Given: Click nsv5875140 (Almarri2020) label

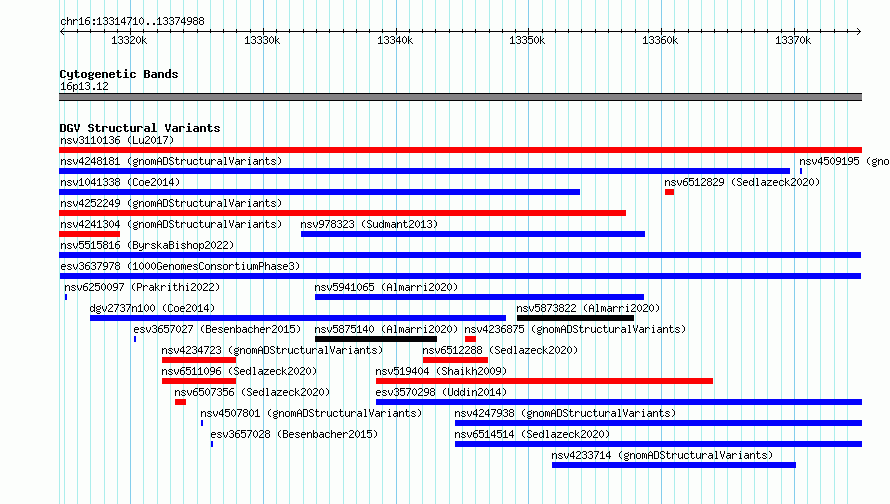Looking at the screenshot, I should 386,329.
